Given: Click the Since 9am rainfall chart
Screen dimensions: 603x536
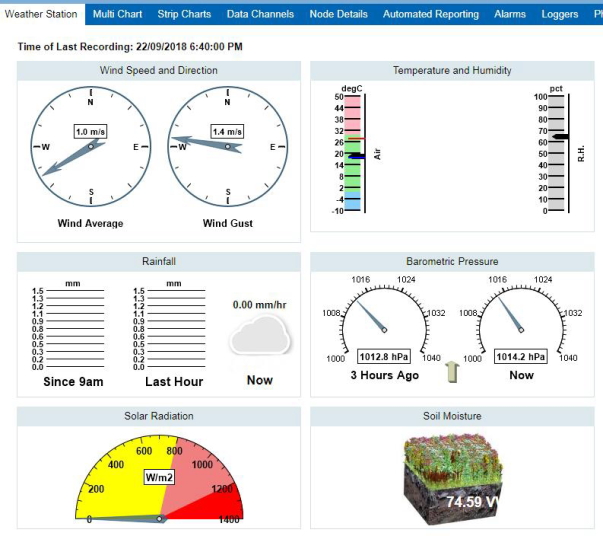Looking at the screenshot, I should tap(68, 325).
